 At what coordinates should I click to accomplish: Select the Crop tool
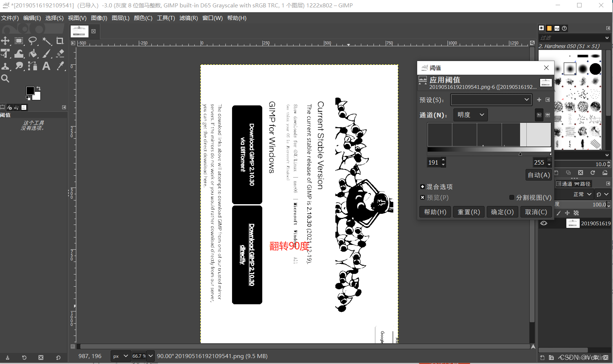[x=60, y=41]
